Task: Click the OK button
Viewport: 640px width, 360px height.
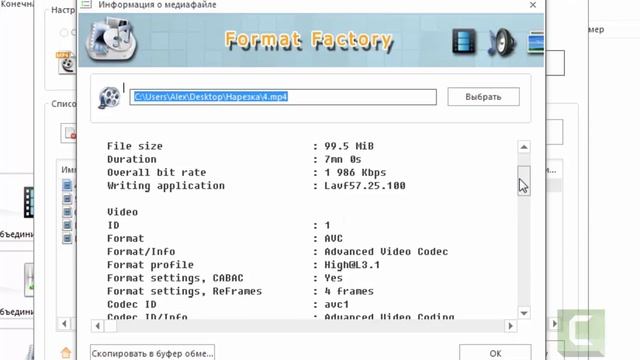Action: click(x=495, y=353)
